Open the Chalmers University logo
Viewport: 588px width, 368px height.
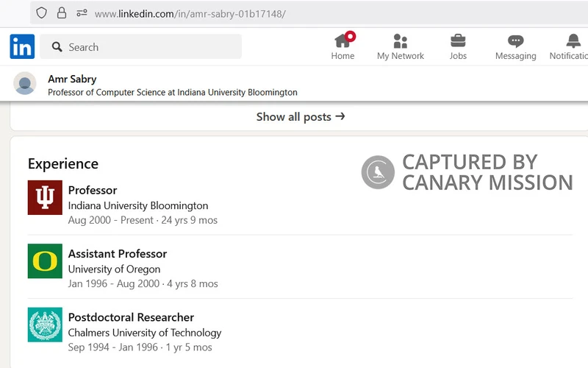(45, 325)
